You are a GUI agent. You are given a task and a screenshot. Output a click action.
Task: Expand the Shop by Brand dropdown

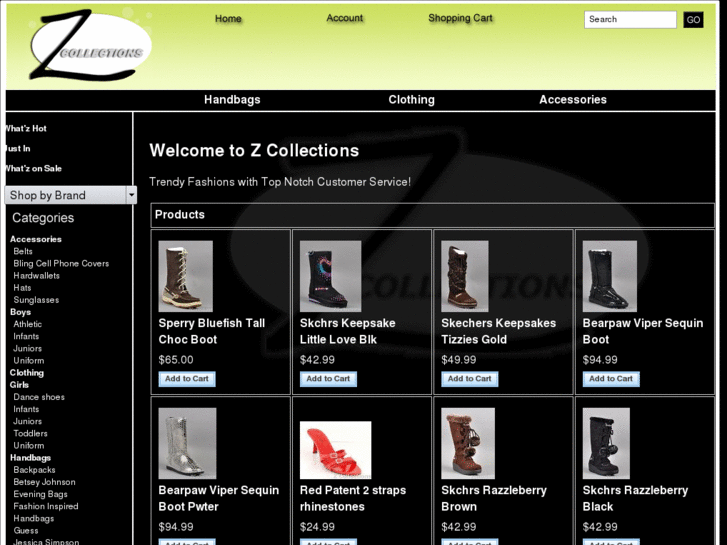(x=70, y=195)
